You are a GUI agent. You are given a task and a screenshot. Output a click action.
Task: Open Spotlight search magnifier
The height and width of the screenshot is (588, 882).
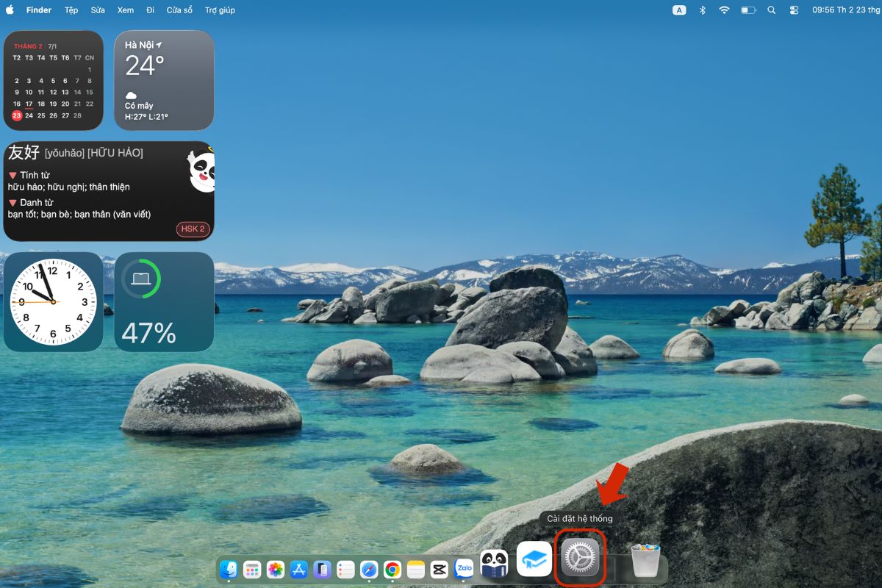(x=771, y=10)
